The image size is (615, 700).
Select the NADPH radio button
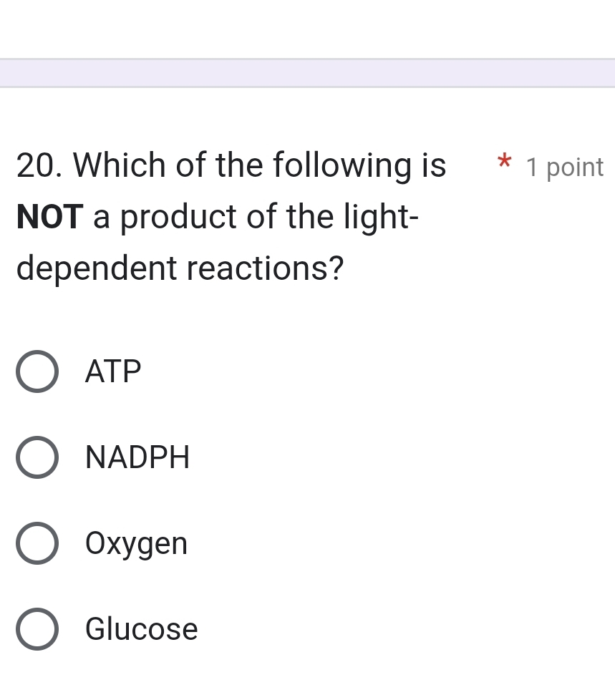pyautogui.click(x=37, y=457)
